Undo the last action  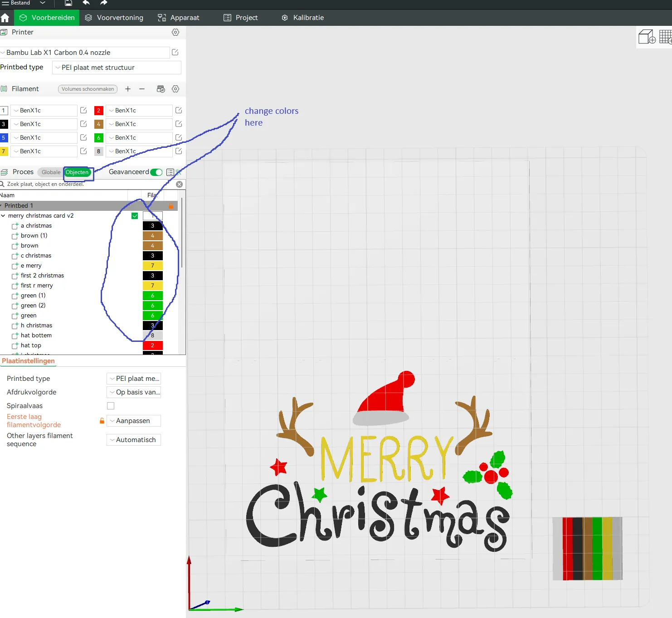click(x=86, y=3)
